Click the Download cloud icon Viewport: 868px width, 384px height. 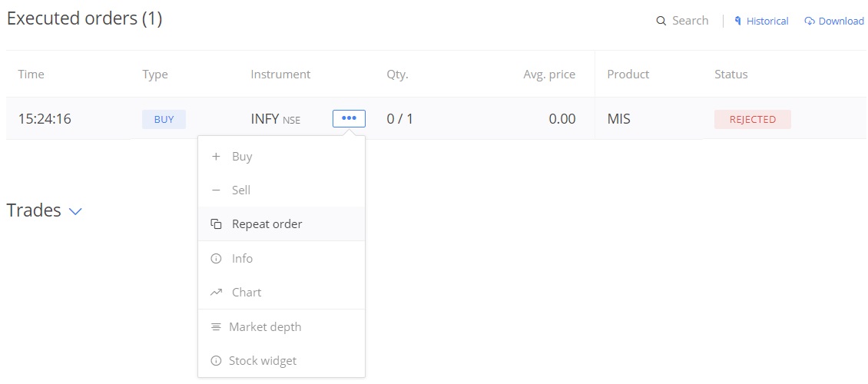coord(810,21)
